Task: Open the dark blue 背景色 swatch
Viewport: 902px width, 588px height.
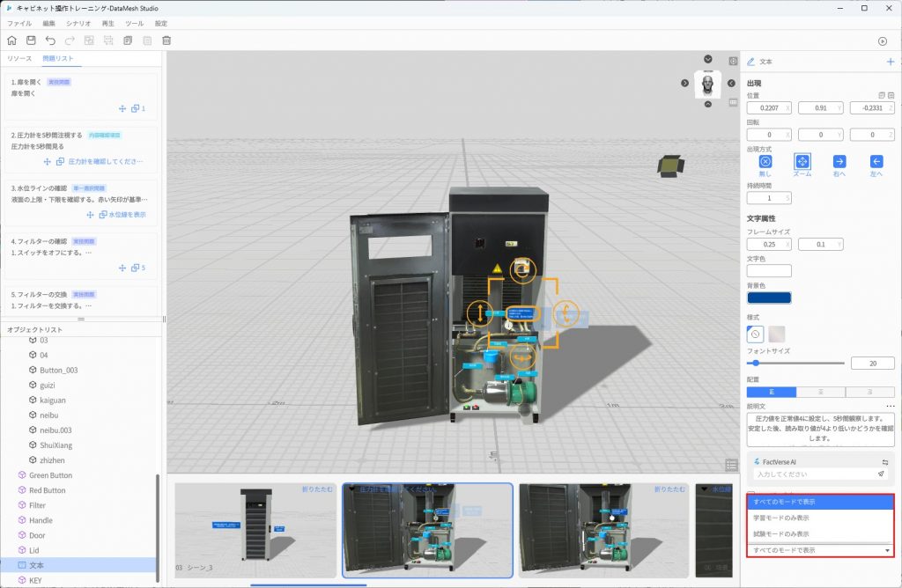Action: [768, 298]
